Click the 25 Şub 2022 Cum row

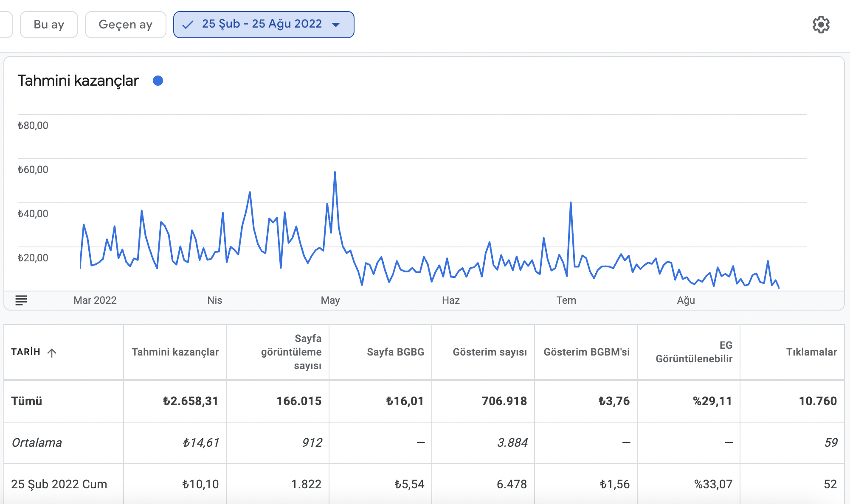point(424,484)
